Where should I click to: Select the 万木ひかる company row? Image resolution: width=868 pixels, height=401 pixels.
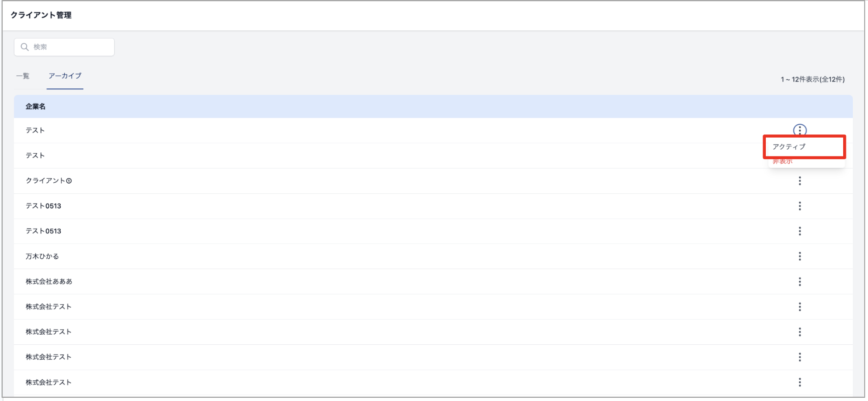(433, 256)
